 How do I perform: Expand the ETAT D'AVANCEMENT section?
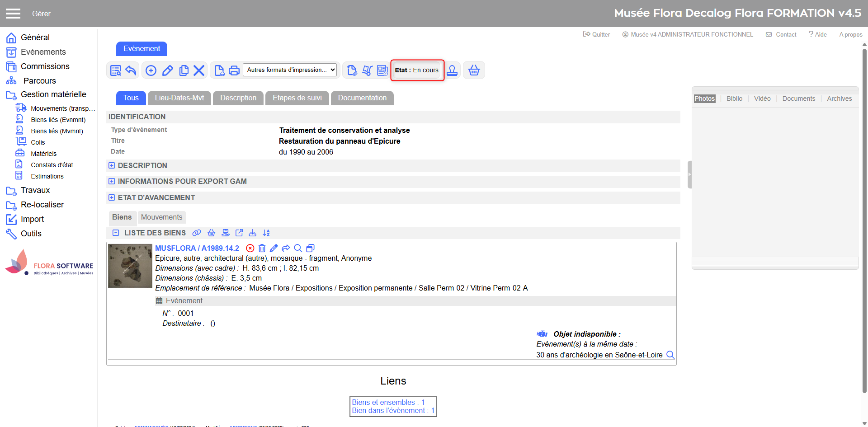coord(112,198)
